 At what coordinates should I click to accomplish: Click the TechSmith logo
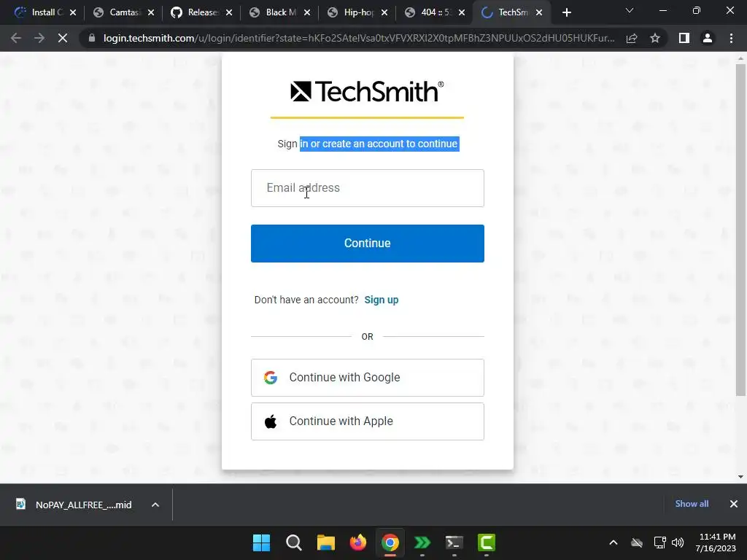click(367, 91)
